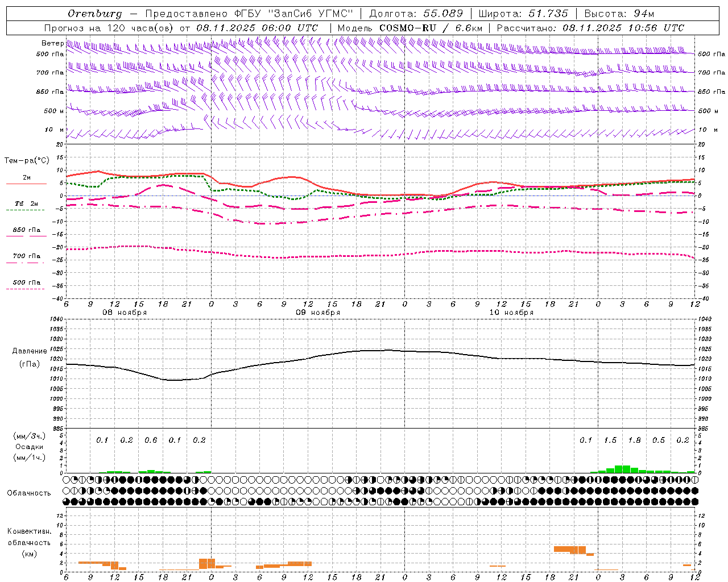728x582 pixels.
Task: Click the 700 гПа entry in temperature legend
Action: coord(27,256)
